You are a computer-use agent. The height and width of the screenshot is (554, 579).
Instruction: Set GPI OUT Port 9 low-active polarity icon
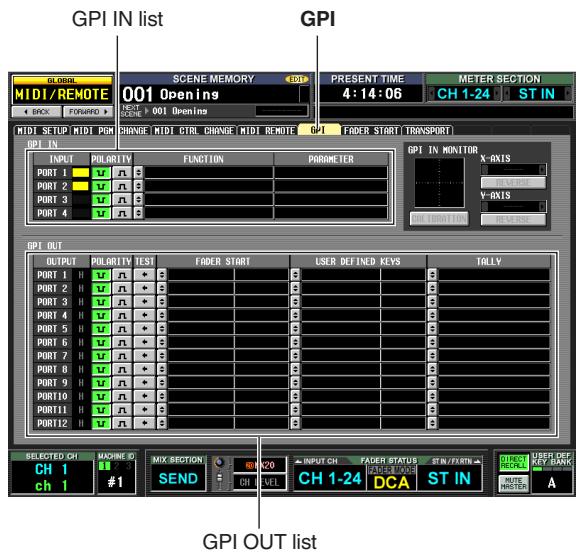101,383
